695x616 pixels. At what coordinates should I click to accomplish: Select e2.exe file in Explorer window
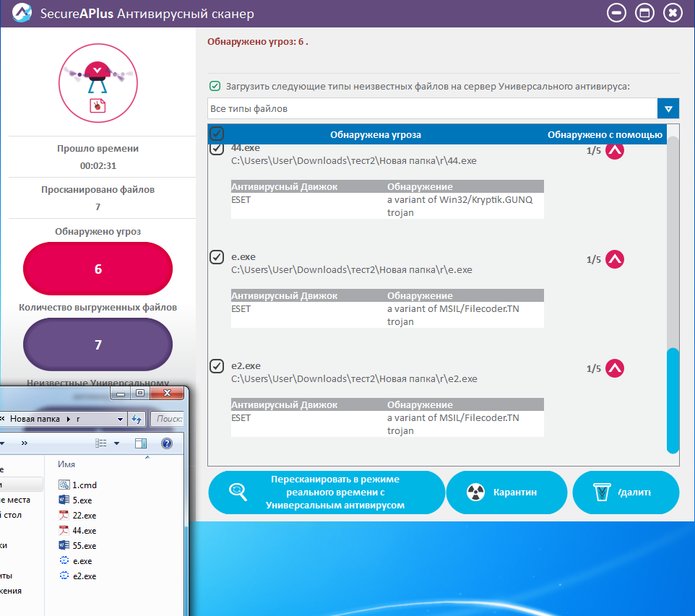[78, 576]
